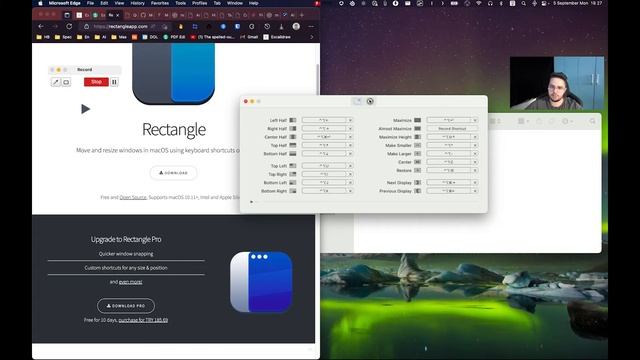
Task: Click the web page vertical scrollbar
Action: click(318, 80)
